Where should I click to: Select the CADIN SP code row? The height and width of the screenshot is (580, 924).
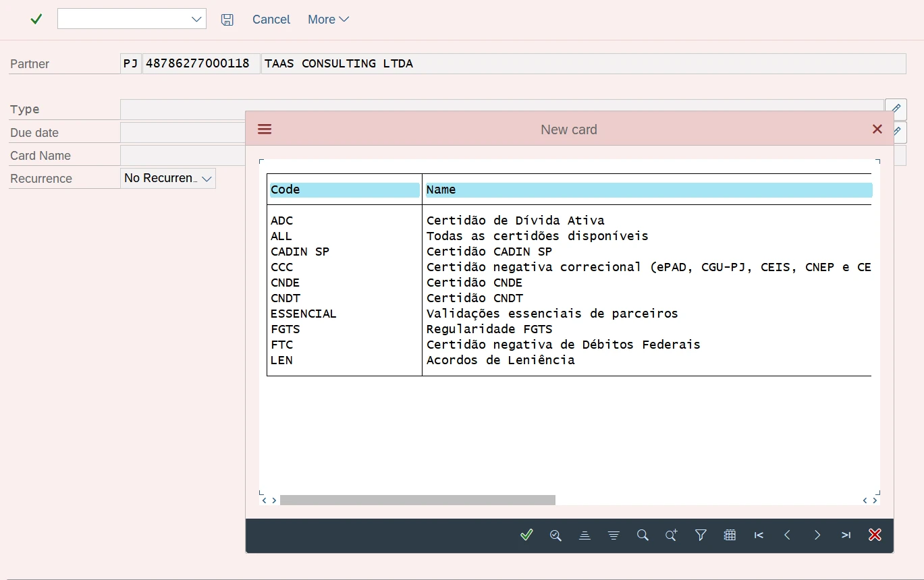[300, 252]
